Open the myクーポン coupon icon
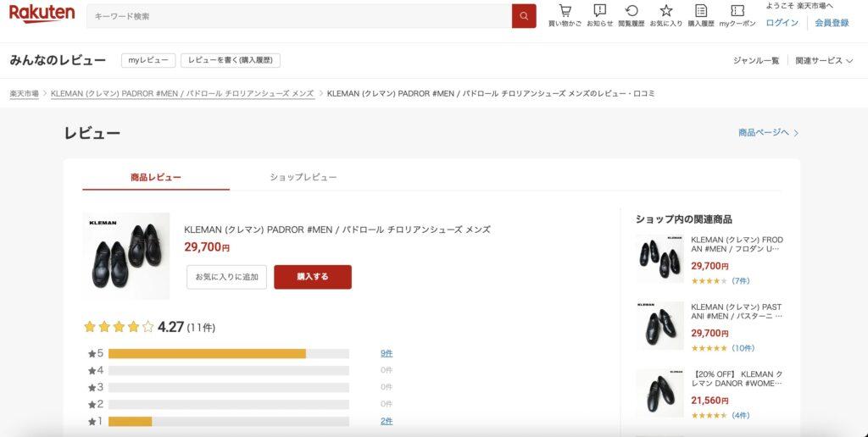Viewport: 868px width, 437px height. pyautogui.click(x=737, y=11)
